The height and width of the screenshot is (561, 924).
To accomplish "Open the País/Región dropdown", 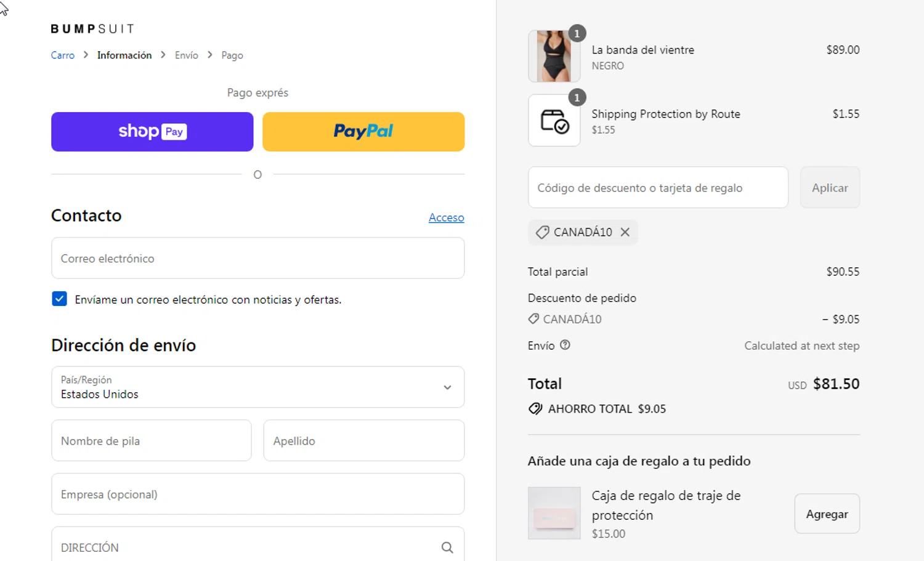I will 257,387.
